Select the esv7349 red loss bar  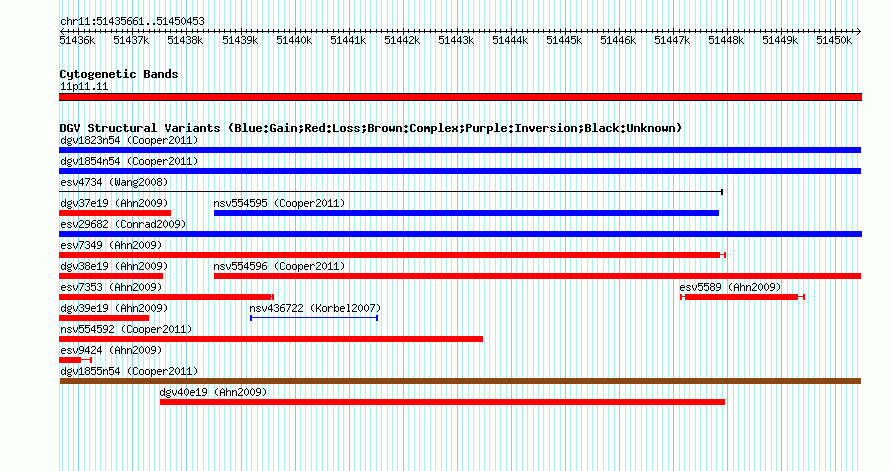click(x=392, y=255)
